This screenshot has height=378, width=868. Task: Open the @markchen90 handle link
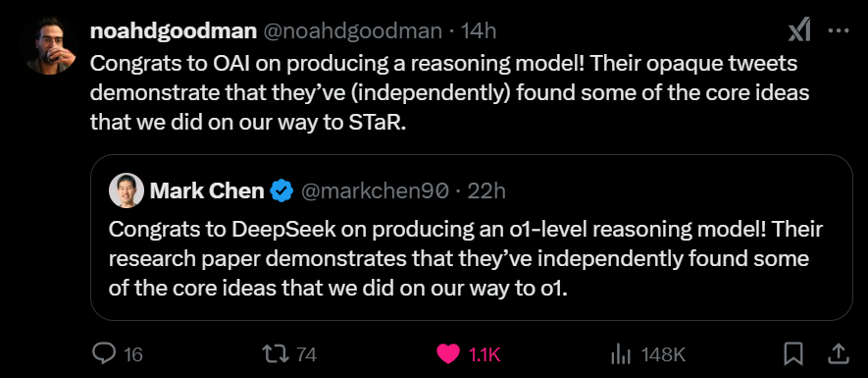[x=374, y=191]
